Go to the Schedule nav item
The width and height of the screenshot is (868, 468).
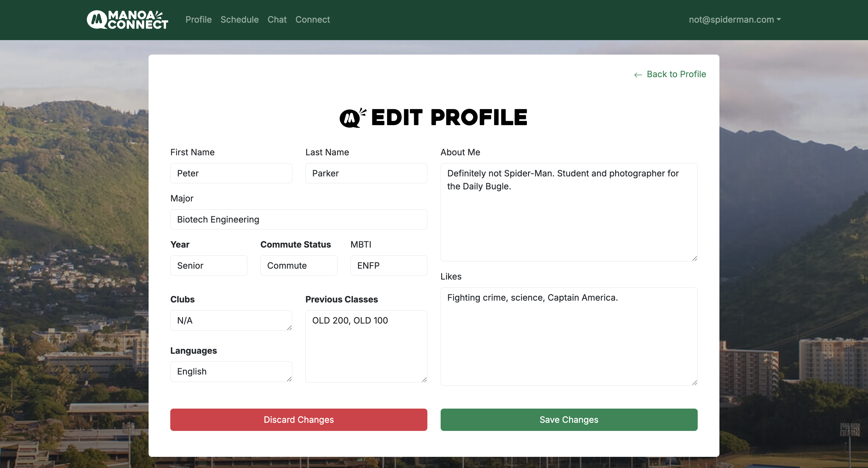pos(240,20)
